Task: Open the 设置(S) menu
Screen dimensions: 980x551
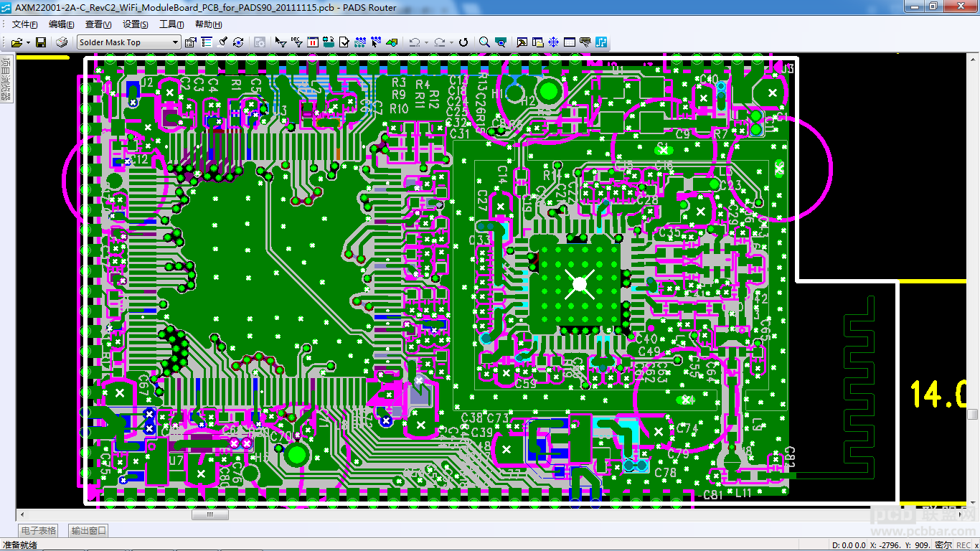Action: [135, 24]
